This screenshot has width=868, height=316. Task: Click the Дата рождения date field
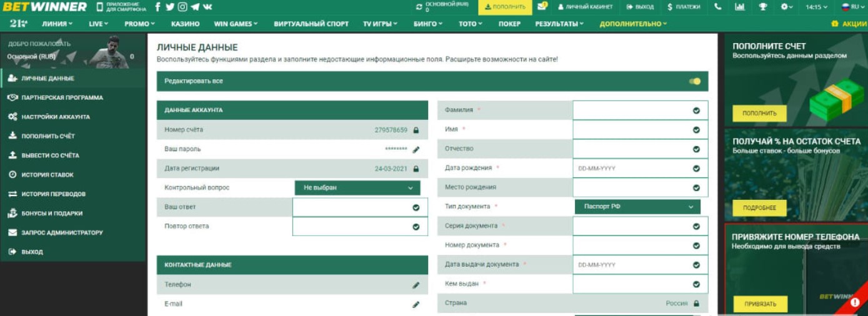(641, 169)
